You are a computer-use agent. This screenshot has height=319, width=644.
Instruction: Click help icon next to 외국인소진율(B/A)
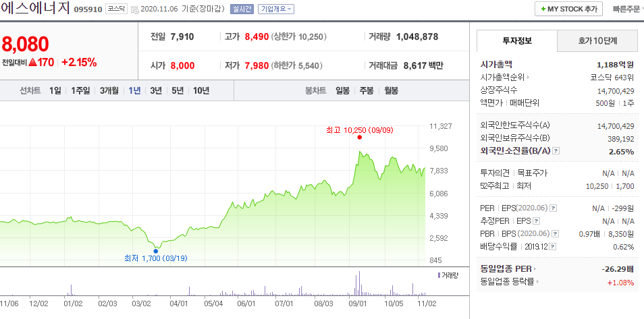coord(556,151)
